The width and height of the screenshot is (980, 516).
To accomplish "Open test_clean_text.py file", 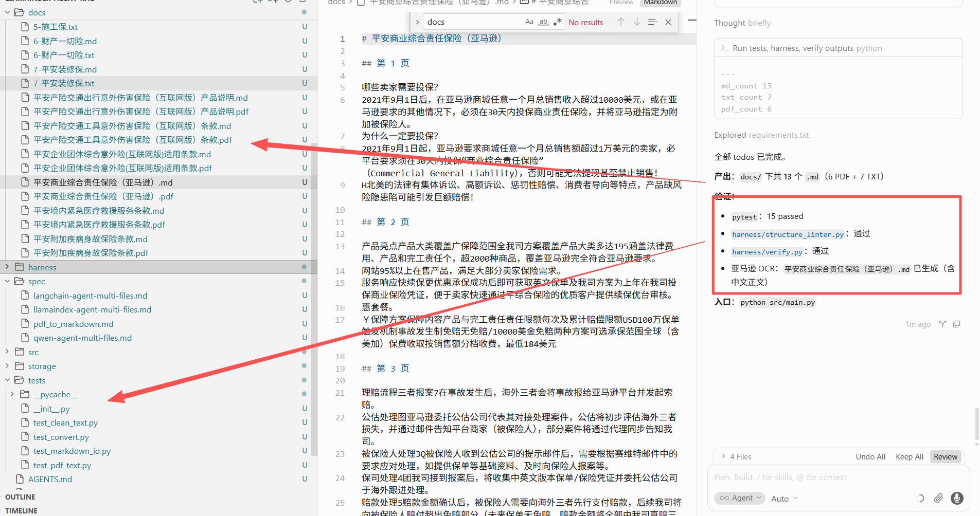I will (x=65, y=423).
